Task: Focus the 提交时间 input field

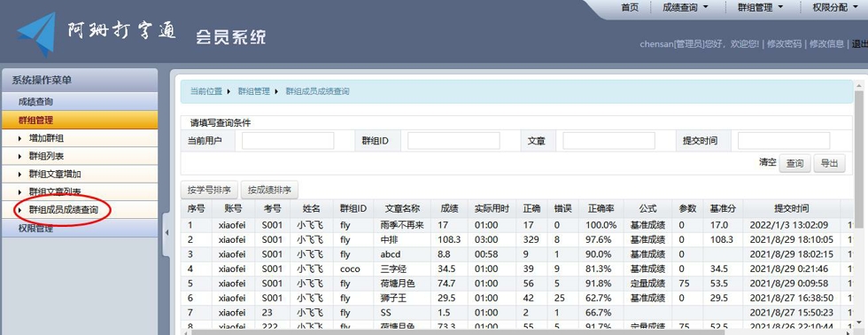Action: pyautogui.click(x=784, y=141)
